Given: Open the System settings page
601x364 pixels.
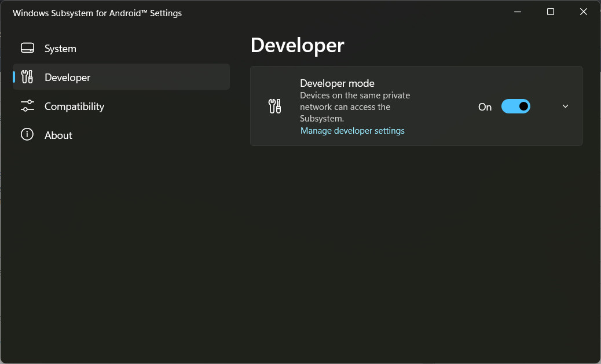Looking at the screenshot, I should [x=121, y=48].
